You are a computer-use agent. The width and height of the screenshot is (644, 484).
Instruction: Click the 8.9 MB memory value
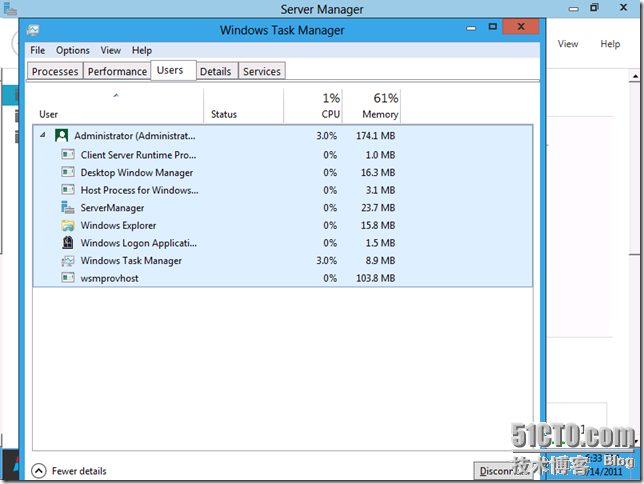pos(380,260)
